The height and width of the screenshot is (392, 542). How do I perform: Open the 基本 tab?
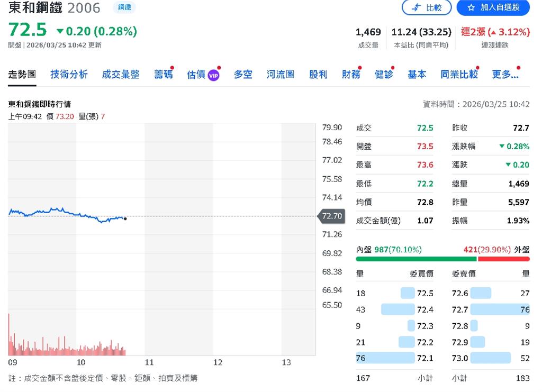(x=417, y=74)
